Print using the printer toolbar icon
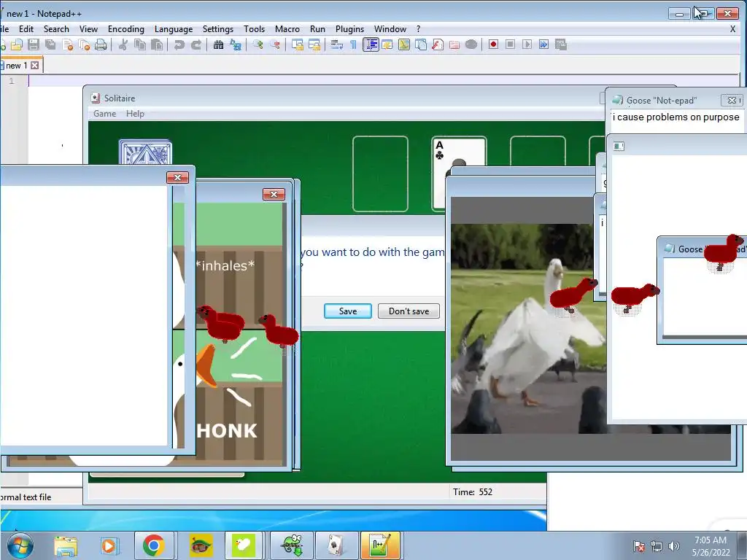Viewport: 747px width, 560px height. [x=101, y=44]
